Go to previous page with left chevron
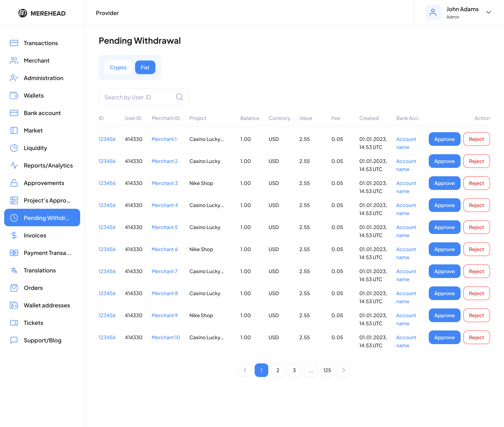 [x=245, y=370]
